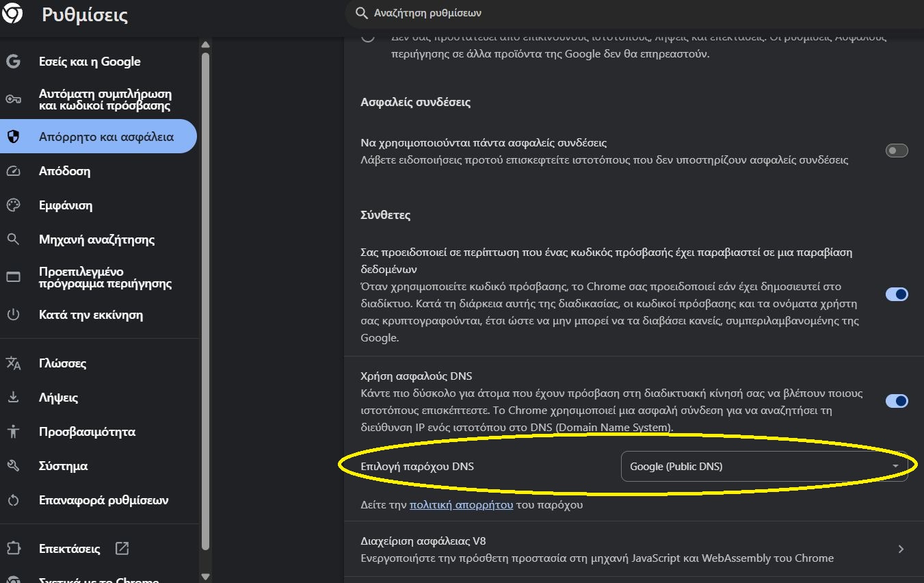Click the power icon for Κατά την εκκίνηση
Screen dimensions: 924x583
pyautogui.click(x=13, y=315)
